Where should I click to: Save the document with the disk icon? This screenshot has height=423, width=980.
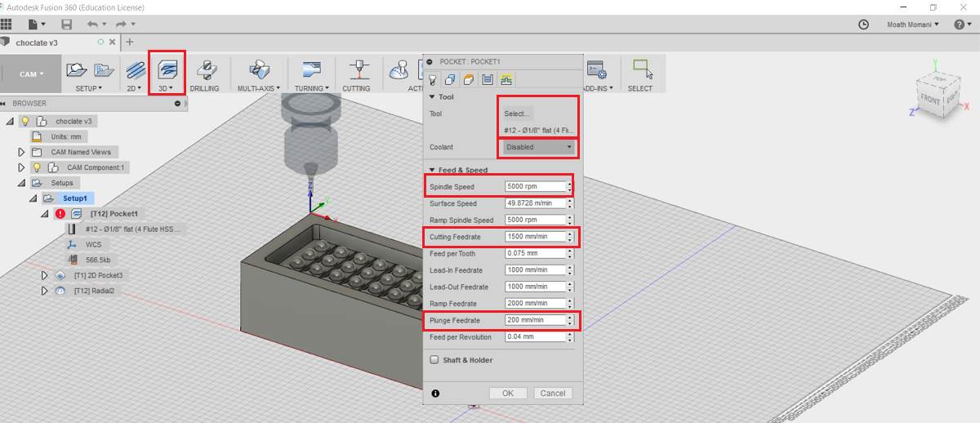click(x=66, y=24)
